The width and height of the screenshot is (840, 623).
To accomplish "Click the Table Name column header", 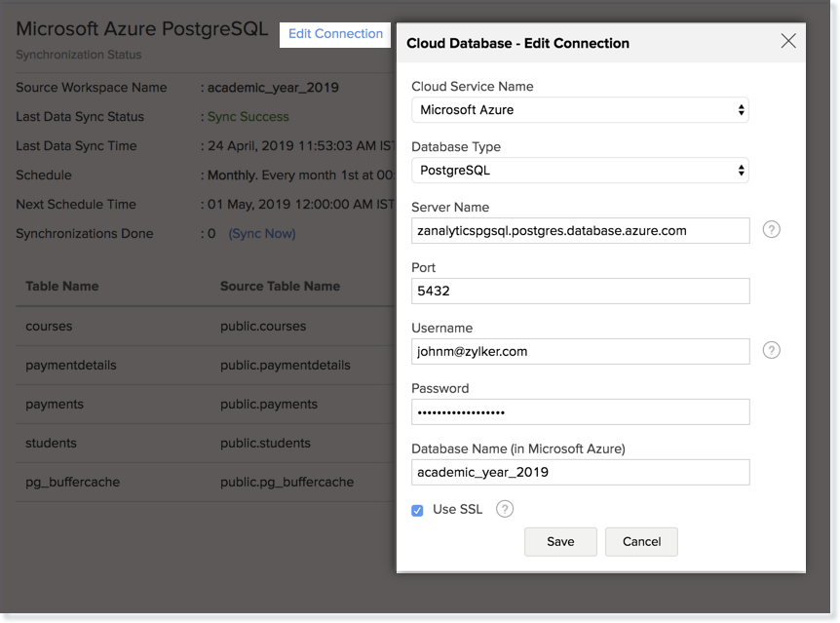I will (62, 287).
